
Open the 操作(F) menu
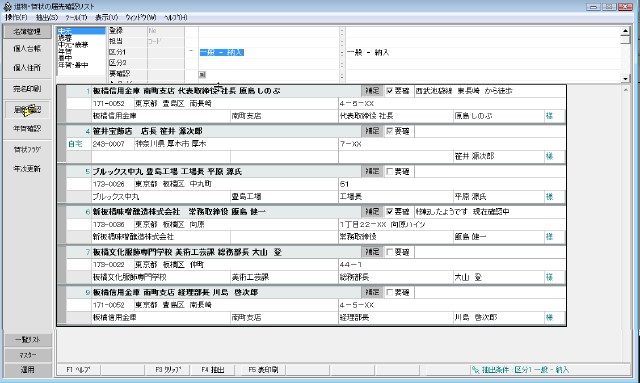pyautogui.click(x=16, y=18)
